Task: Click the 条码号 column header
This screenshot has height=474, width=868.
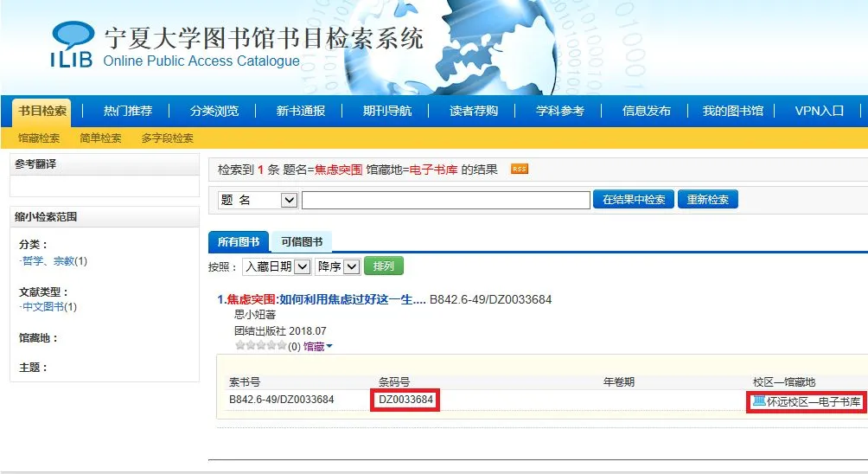Action: coord(394,381)
